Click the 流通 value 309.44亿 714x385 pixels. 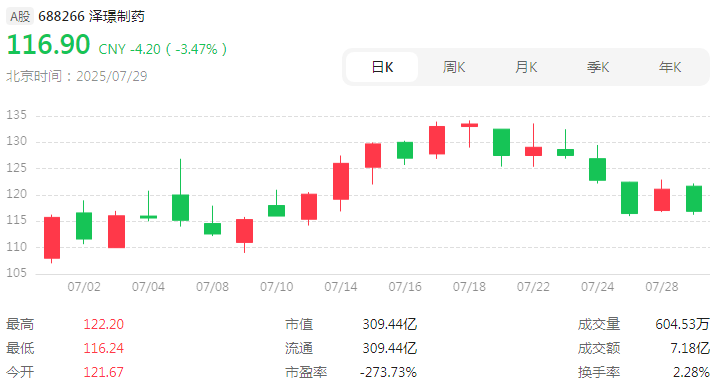(x=390, y=348)
